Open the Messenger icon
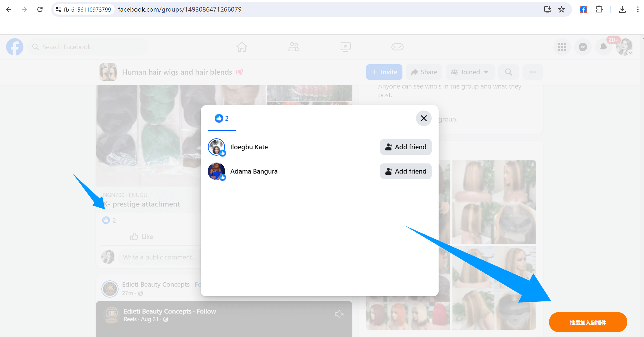This screenshot has width=644, height=337. pos(583,47)
